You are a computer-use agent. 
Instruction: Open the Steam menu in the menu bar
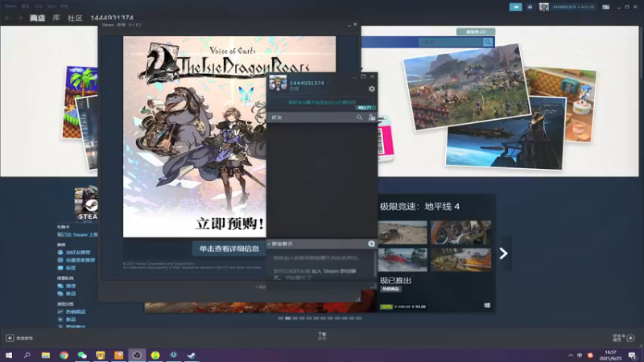10,6
